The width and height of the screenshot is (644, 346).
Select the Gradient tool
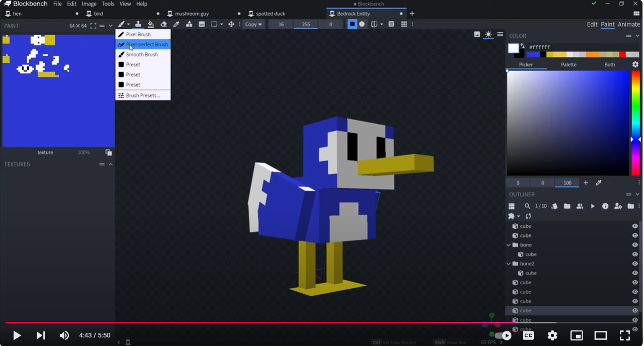coord(202,24)
